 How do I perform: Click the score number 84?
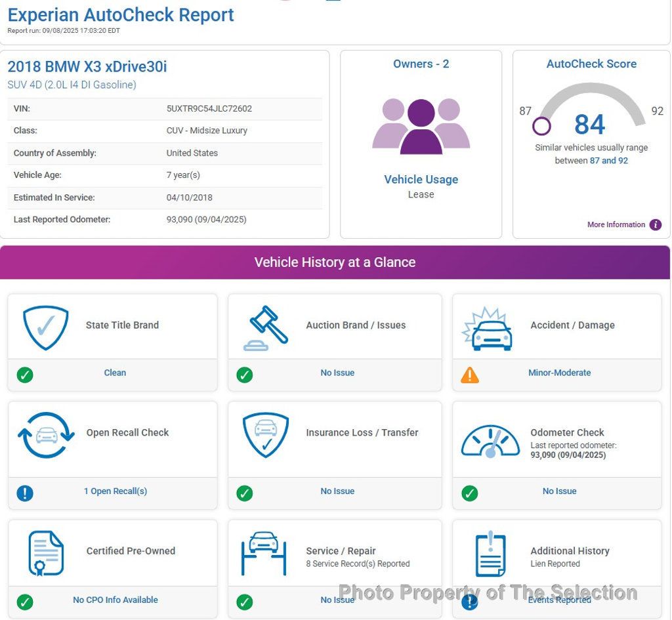(x=590, y=124)
